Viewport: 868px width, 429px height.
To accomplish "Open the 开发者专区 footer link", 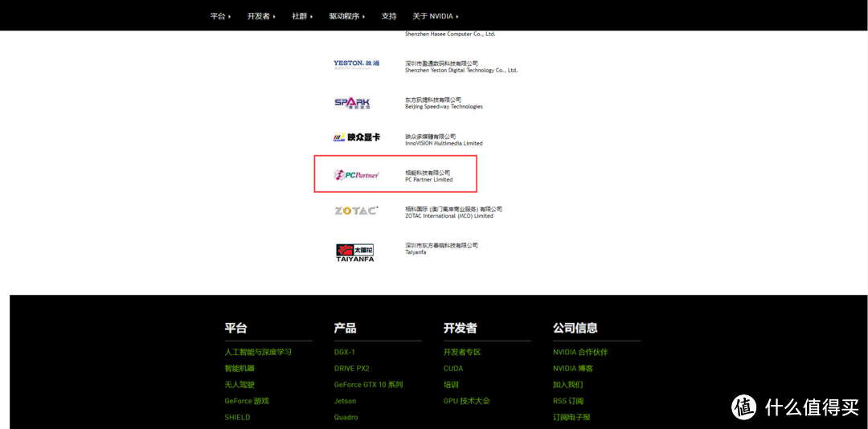I will pos(461,352).
